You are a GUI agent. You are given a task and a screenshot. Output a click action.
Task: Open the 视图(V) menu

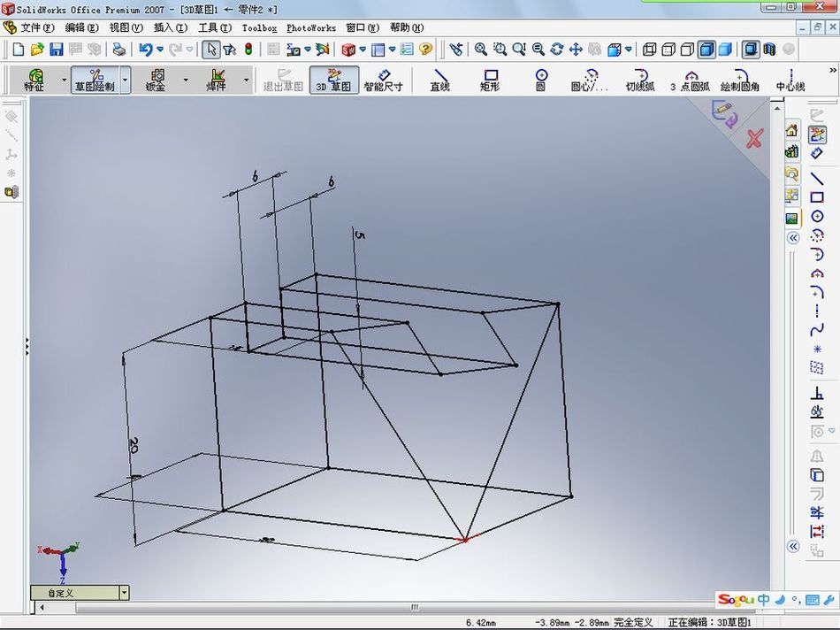(x=126, y=27)
